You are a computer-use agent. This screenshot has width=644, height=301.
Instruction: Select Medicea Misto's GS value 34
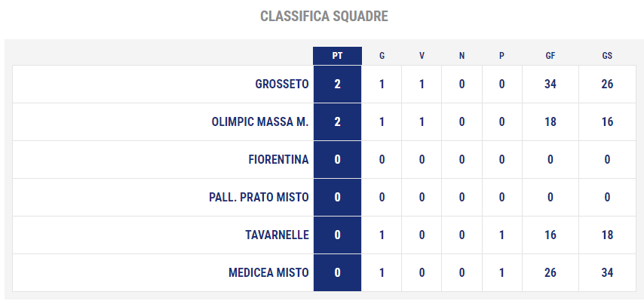pos(607,272)
